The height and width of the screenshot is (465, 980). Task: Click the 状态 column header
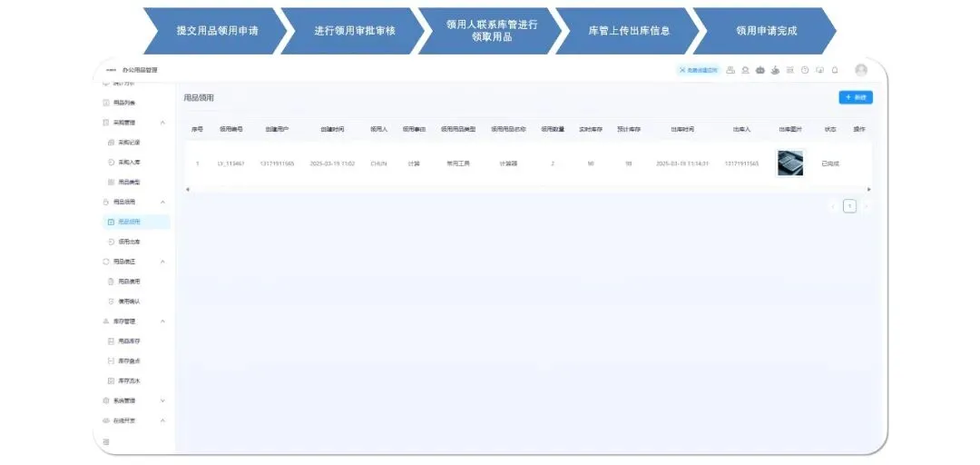click(x=830, y=130)
